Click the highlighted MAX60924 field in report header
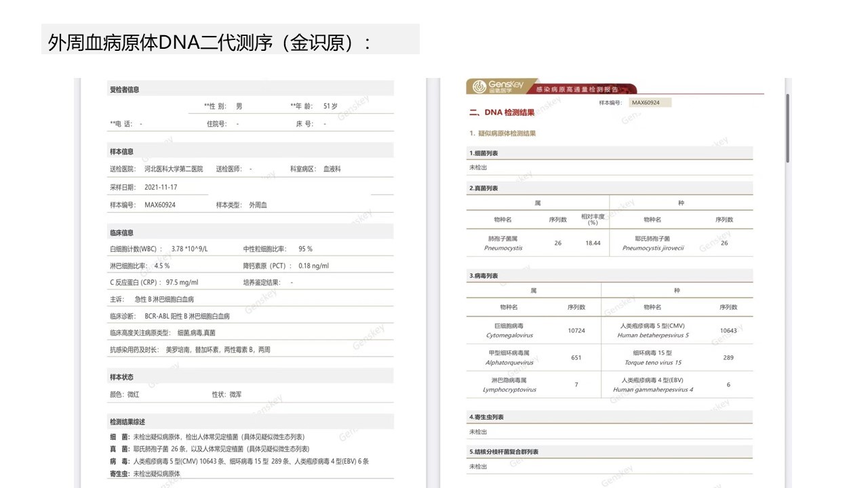 tap(649, 102)
